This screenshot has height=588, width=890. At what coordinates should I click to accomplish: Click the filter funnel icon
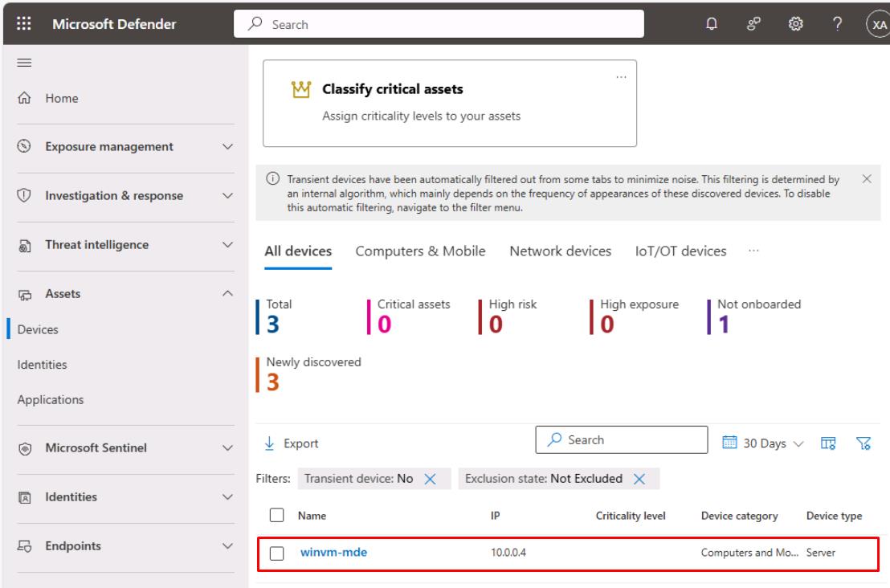click(x=864, y=442)
